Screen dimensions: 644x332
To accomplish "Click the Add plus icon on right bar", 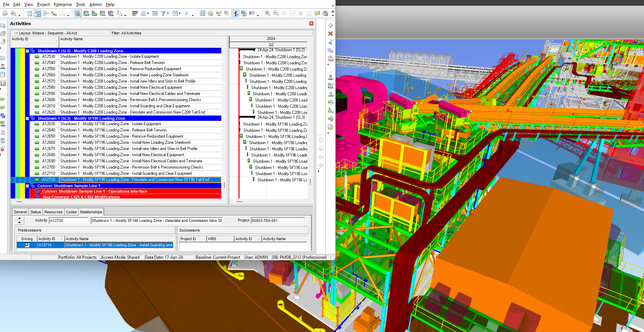I will pyautogui.click(x=330, y=25).
